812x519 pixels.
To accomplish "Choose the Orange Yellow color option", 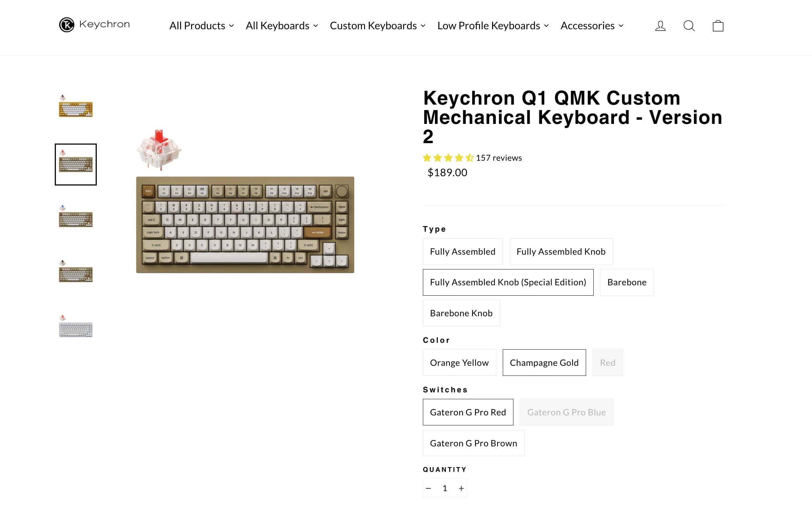I will pyautogui.click(x=459, y=363).
